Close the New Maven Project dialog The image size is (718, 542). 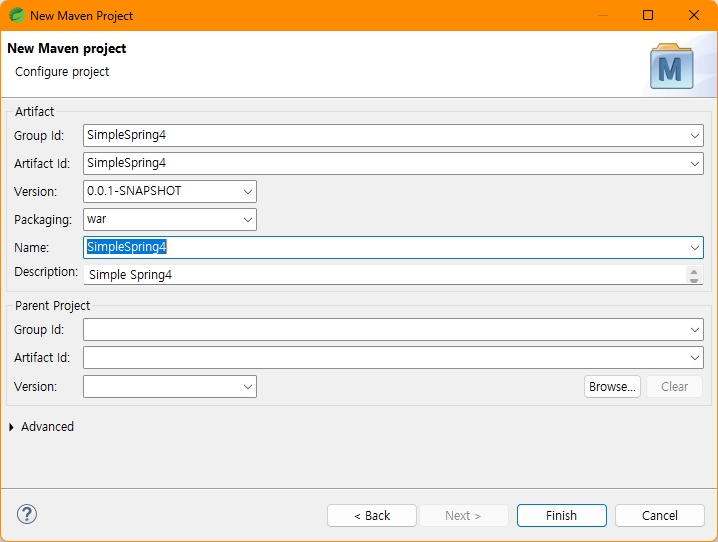[693, 15]
